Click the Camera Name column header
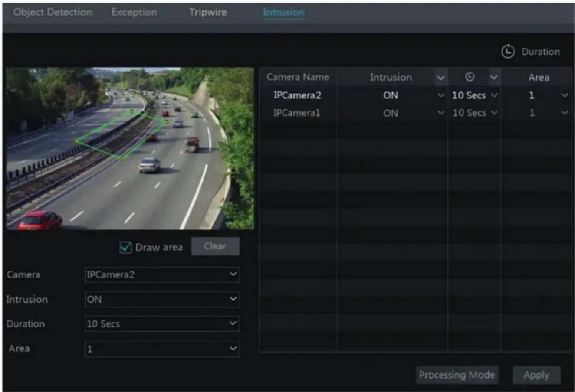This screenshot has height=392, width=575. click(x=298, y=77)
